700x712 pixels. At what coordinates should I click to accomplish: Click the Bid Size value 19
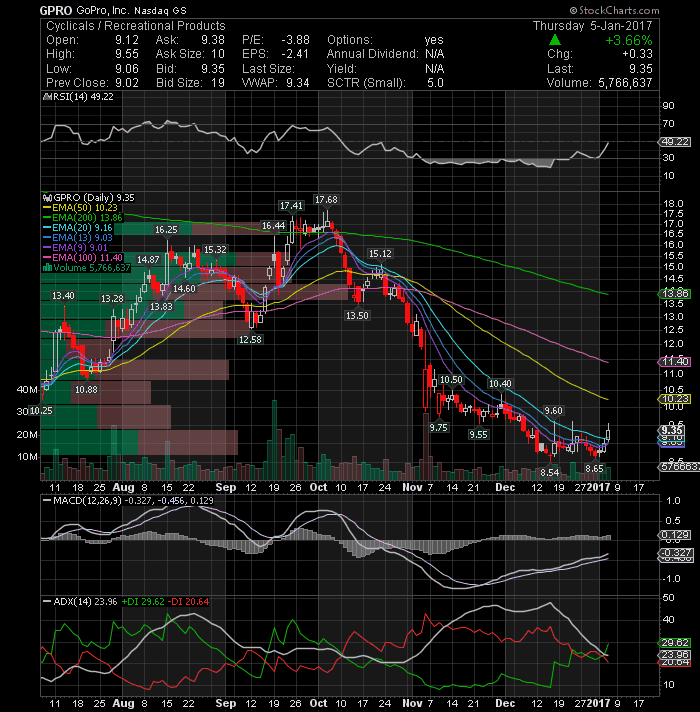[218, 83]
